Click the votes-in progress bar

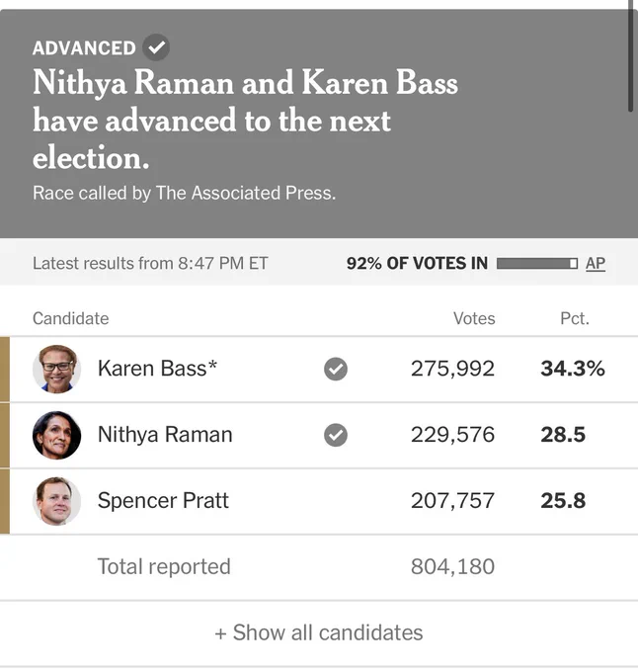537,263
